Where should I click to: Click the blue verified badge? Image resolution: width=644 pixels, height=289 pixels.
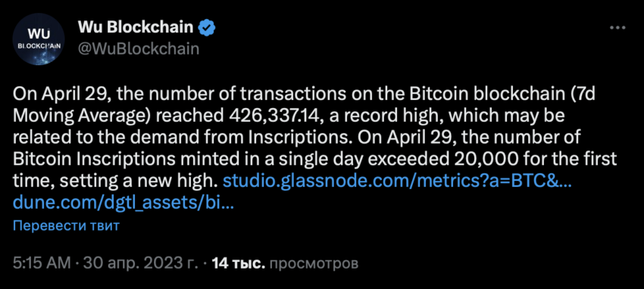208,28
